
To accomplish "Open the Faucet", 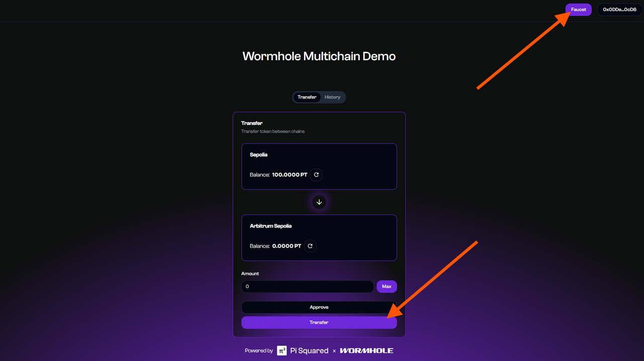I will (579, 10).
